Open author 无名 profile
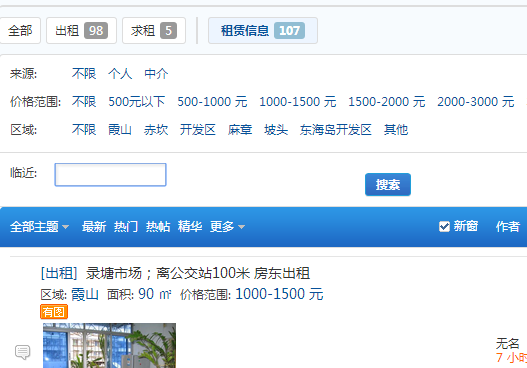Screen dimensions: 527x368 pos(508,344)
